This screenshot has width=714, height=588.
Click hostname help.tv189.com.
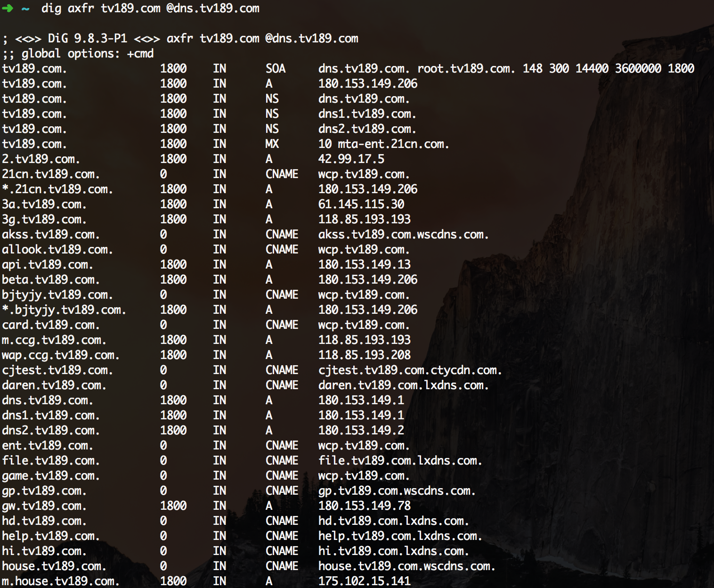[51, 536]
